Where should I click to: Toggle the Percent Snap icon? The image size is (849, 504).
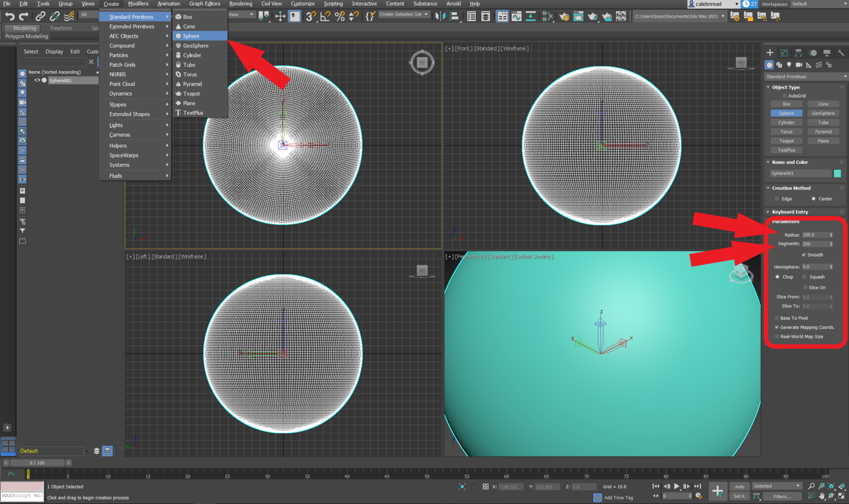(x=340, y=16)
